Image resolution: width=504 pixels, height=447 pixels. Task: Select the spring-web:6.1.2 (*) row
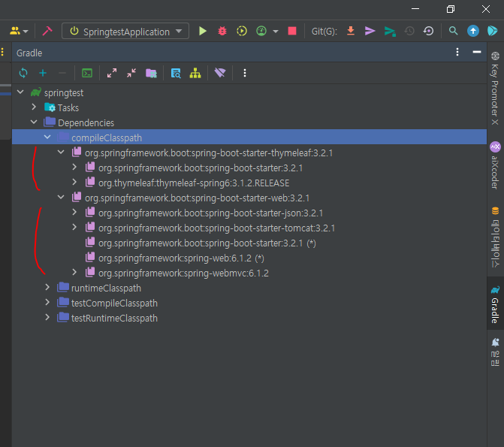point(249,258)
